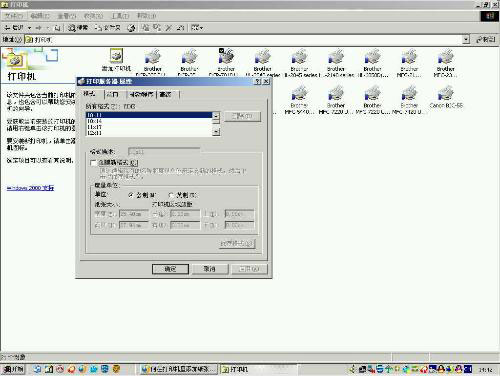Select the Brother HL-2045 series printer
The image size is (500, 376).
click(300, 63)
